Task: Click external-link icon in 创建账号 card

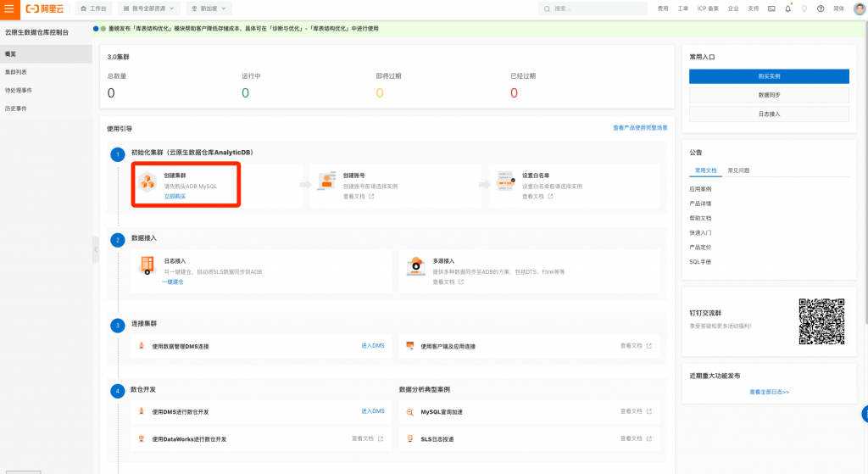Action: point(371,197)
